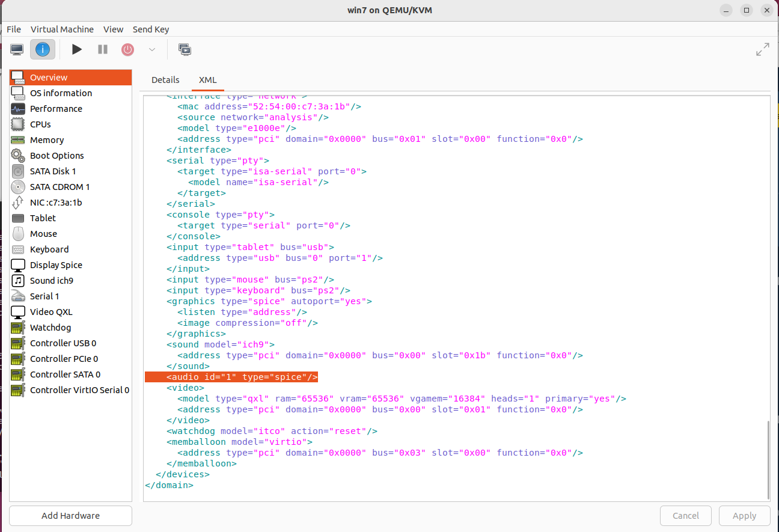This screenshot has width=779, height=532.
Task: Click the pause virtual machine icon
Action: tap(103, 49)
